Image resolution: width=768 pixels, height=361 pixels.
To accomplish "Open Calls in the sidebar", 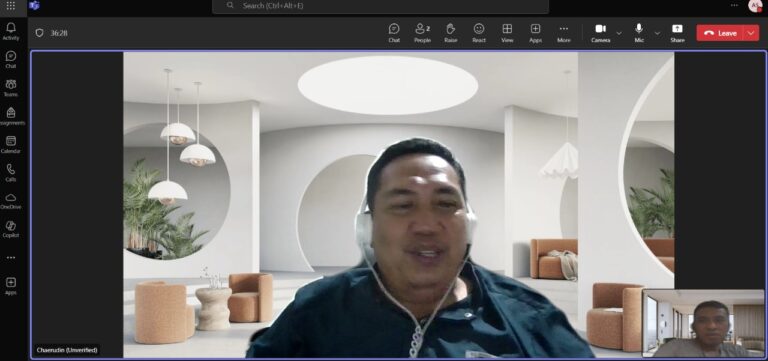I will click(x=11, y=173).
